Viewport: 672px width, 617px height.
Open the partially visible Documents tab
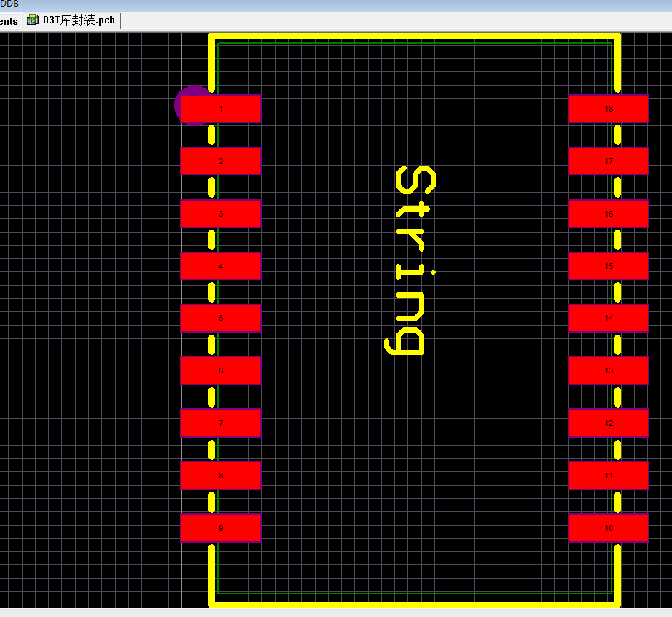[x=9, y=21]
